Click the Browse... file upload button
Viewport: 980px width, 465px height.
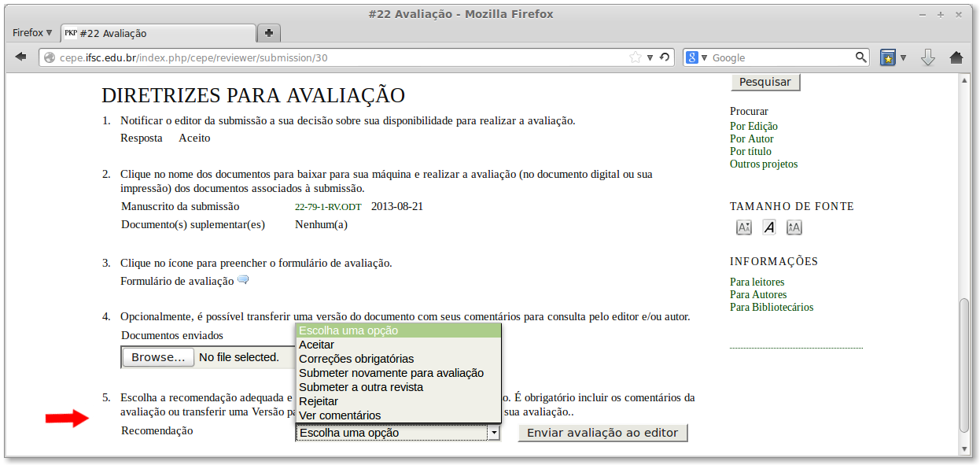click(x=158, y=357)
